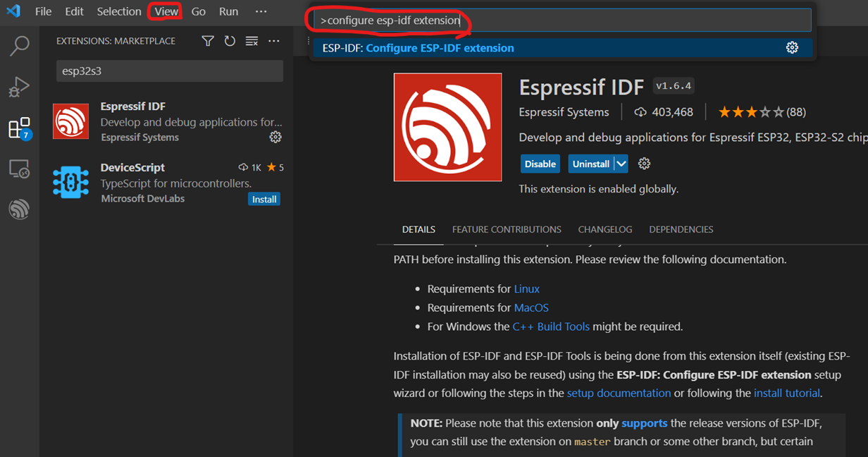Select DeviceScript in marketplace list
The image size is (868, 457).
tap(166, 183)
